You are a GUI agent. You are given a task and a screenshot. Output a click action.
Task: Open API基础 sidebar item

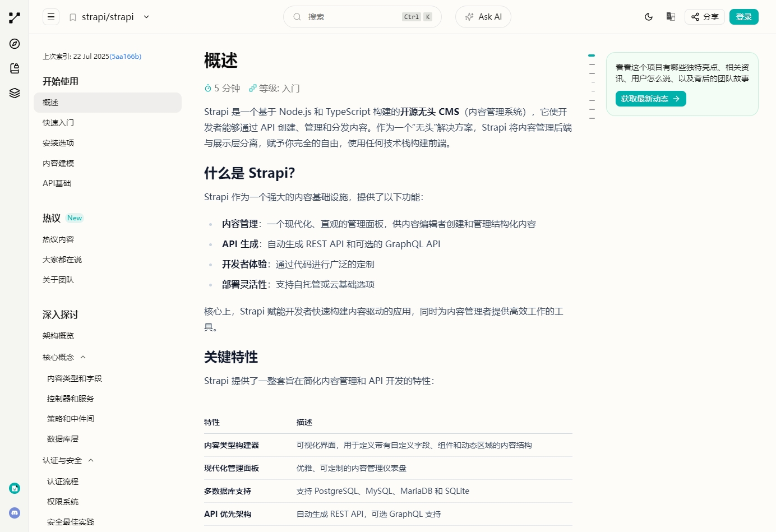pyautogui.click(x=57, y=183)
